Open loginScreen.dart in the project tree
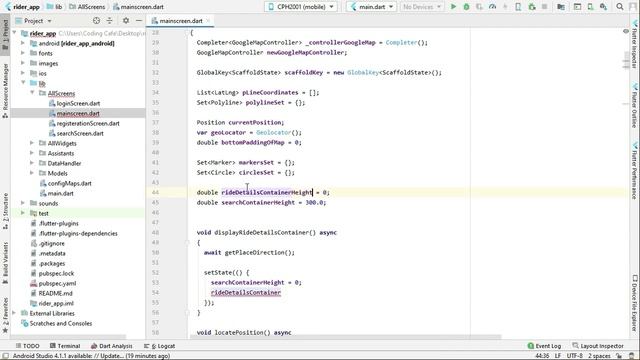The width and height of the screenshot is (640, 360). [78, 103]
